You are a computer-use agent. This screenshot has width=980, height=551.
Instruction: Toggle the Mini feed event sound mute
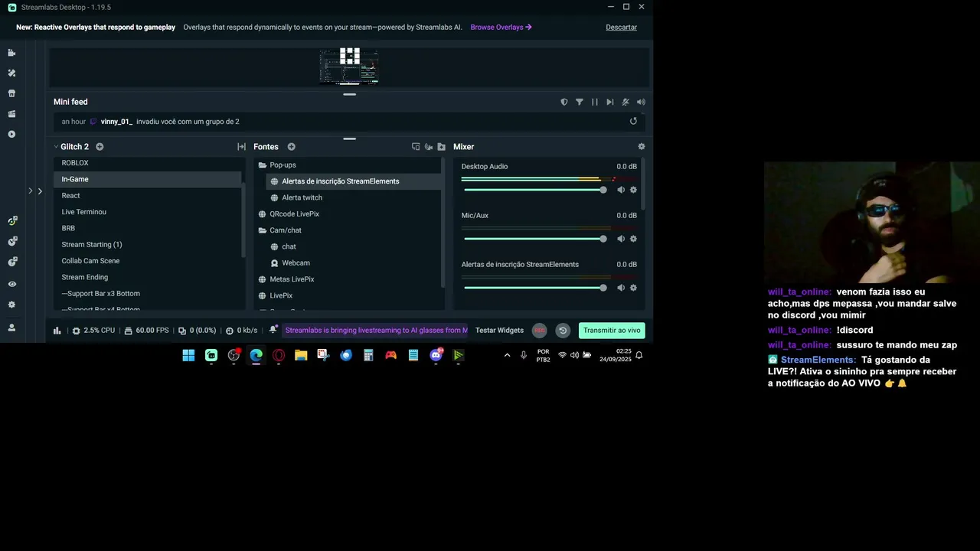(x=626, y=102)
